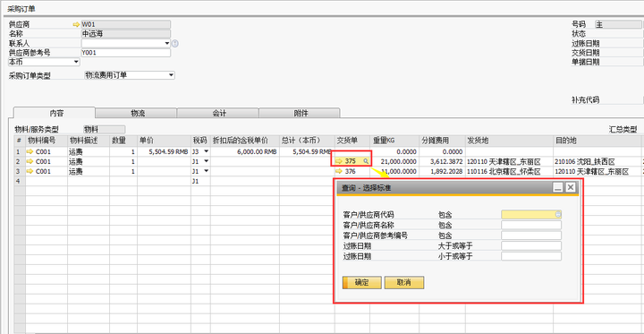Click the 发货地 column header
The height and width of the screenshot is (334, 644).
point(509,141)
